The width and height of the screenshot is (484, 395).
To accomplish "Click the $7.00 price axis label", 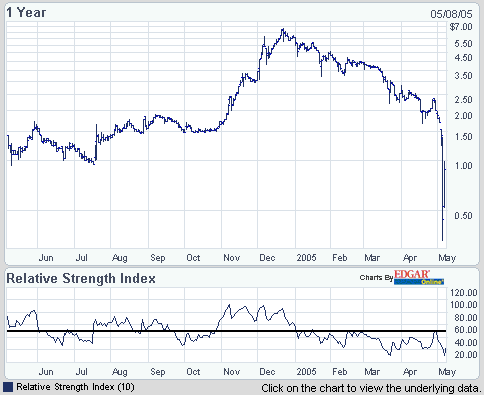I will (x=461, y=27).
